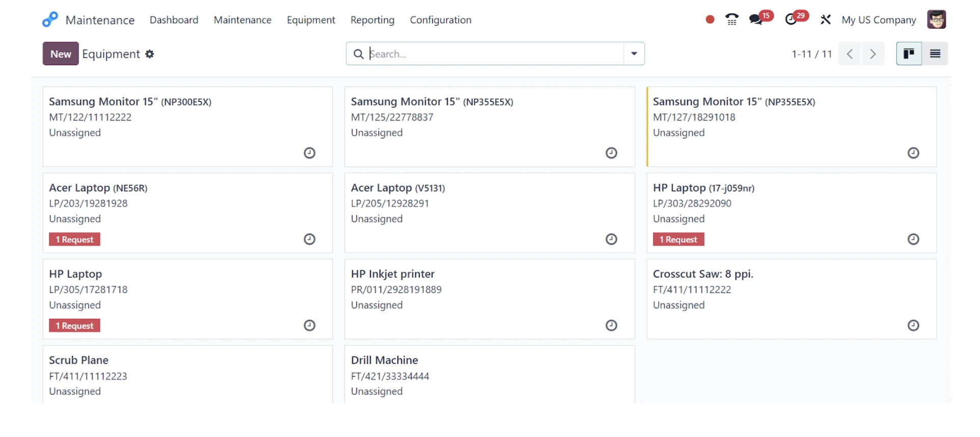Image resolution: width=980 pixels, height=437 pixels.
Task: Open the Configuration menu
Action: point(441,20)
